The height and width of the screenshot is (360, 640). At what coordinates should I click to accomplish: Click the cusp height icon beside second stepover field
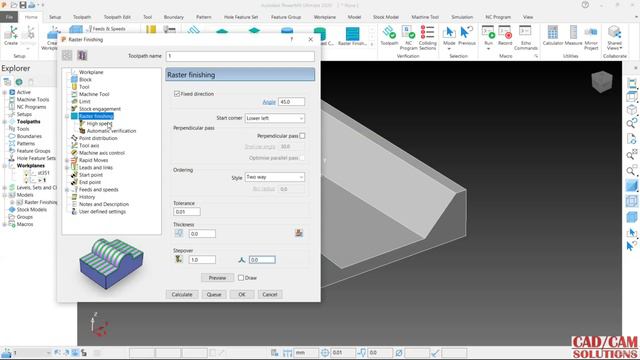(242, 260)
